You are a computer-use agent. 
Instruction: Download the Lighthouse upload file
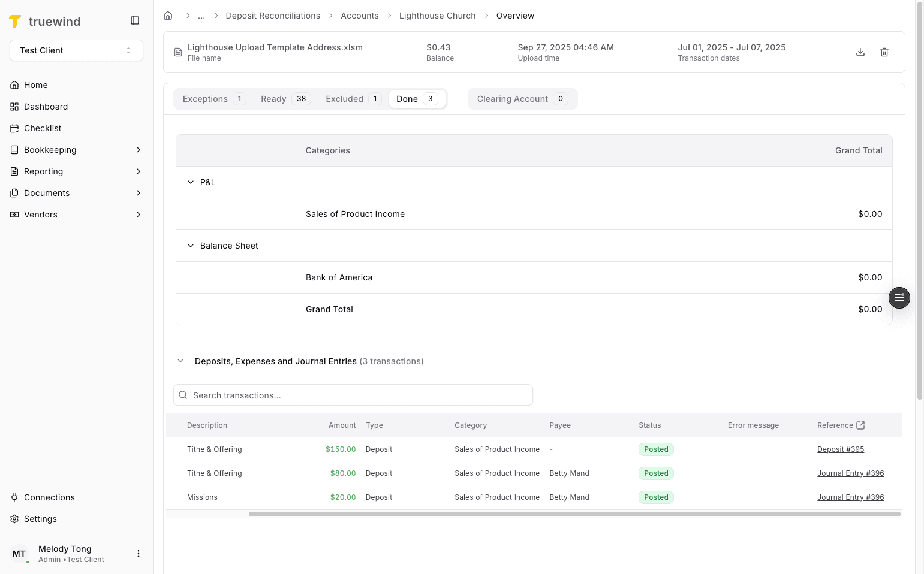coord(860,52)
